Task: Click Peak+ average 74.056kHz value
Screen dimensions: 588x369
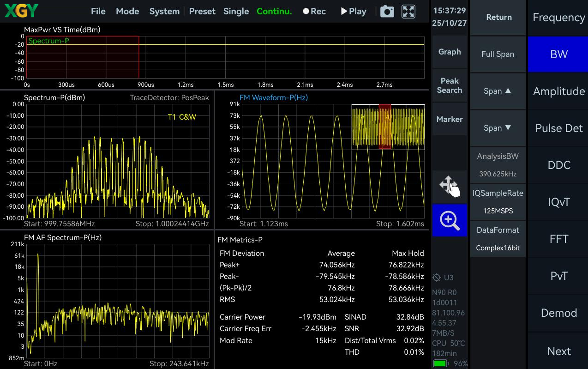Action: click(337, 265)
